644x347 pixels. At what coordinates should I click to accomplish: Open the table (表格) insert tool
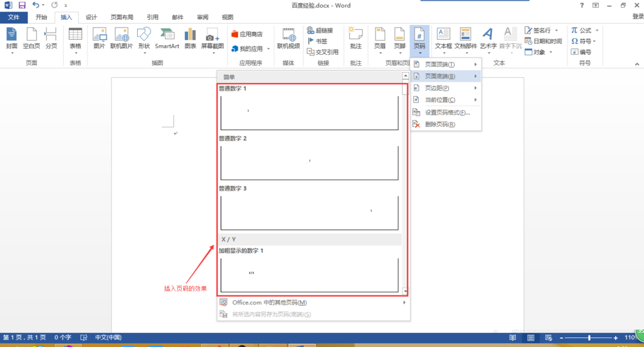pyautogui.click(x=75, y=40)
